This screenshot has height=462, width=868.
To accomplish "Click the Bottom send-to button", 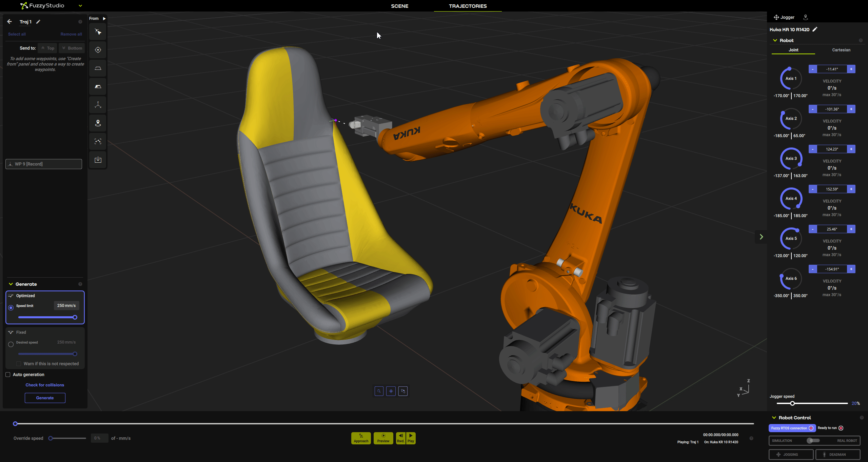I will click(x=72, y=48).
